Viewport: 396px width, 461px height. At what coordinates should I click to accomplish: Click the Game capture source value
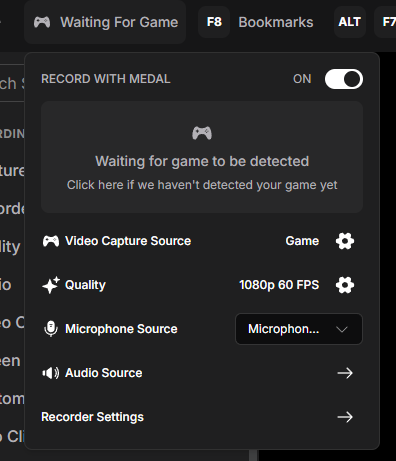tap(302, 241)
